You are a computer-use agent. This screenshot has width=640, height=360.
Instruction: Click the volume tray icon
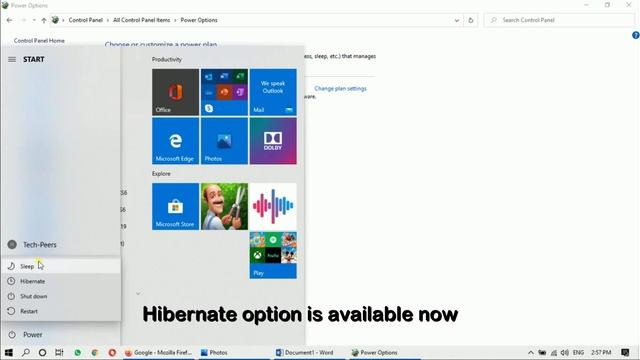point(565,352)
